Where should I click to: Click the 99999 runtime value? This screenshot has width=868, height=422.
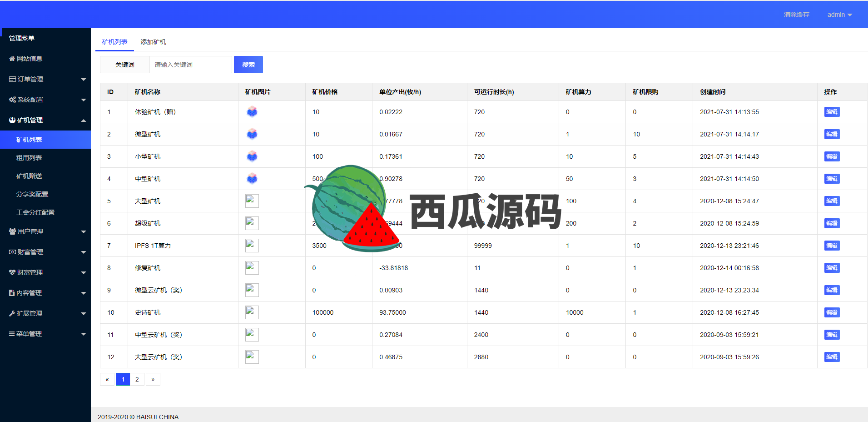(x=483, y=246)
